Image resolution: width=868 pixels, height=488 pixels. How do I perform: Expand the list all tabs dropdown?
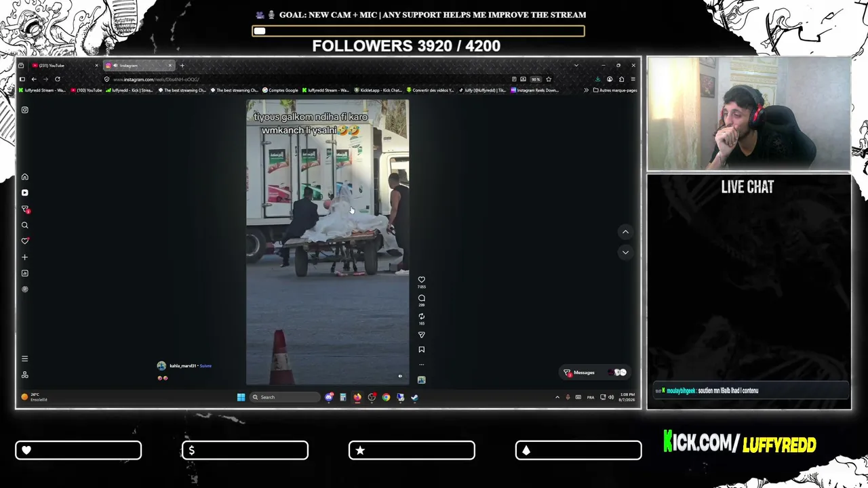point(576,65)
